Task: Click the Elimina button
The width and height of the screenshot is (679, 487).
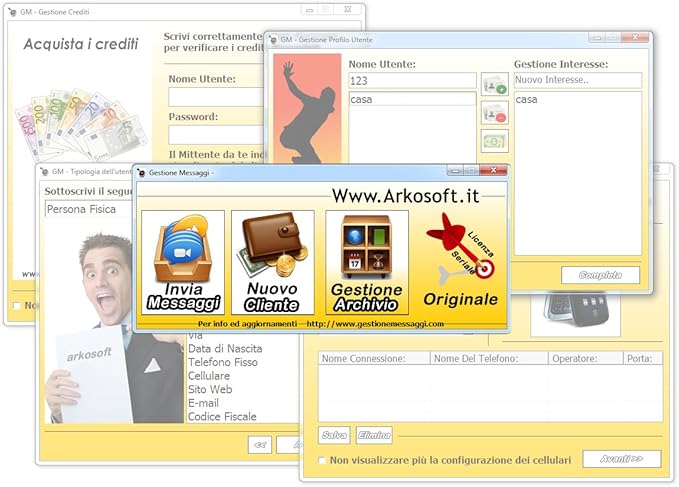Action: [374, 435]
